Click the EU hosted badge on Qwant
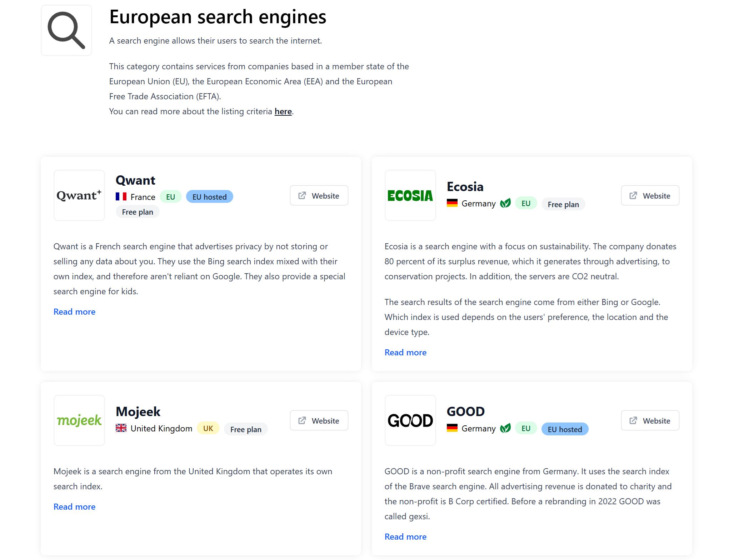 209,197
